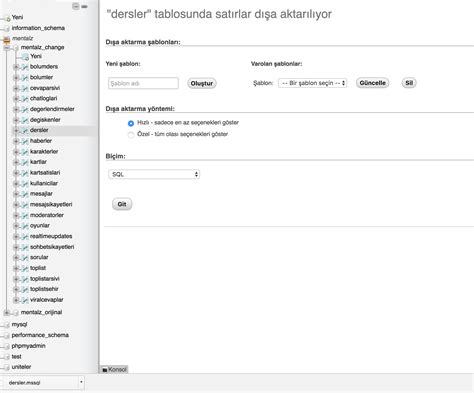Click the toplist table icon

(x=25, y=268)
